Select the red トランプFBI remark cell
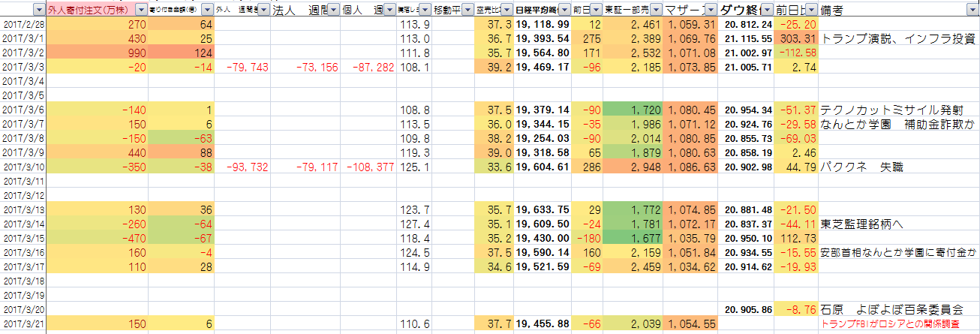Screen dimensions: 980x334 [897, 323]
